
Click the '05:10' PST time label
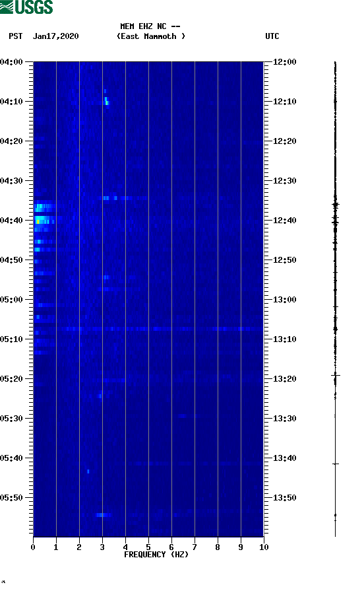12,339
